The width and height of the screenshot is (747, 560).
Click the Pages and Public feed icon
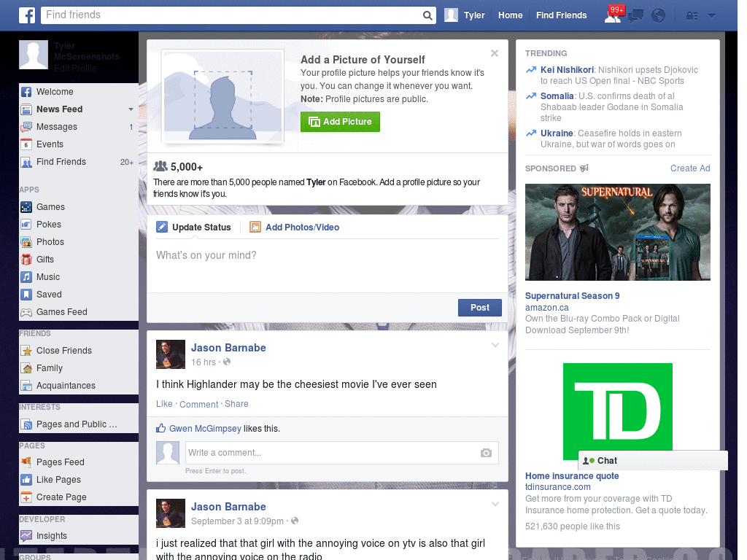(26, 424)
